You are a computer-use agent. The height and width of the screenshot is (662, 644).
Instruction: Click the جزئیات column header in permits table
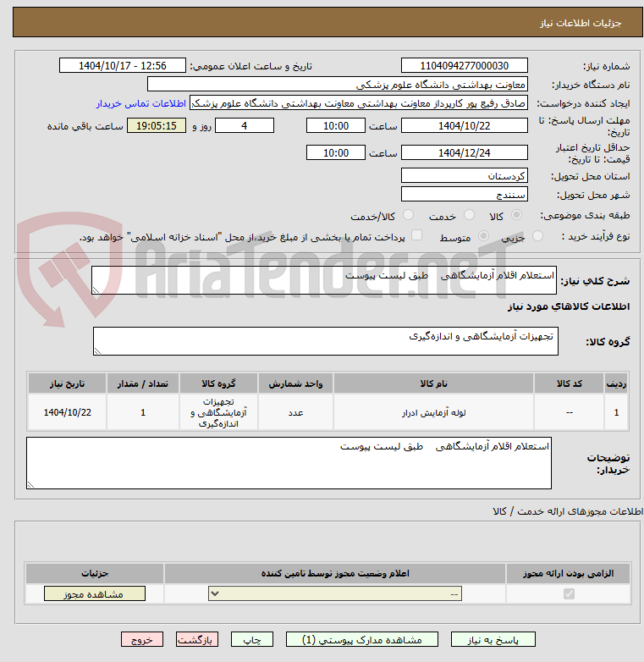(95, 573)
